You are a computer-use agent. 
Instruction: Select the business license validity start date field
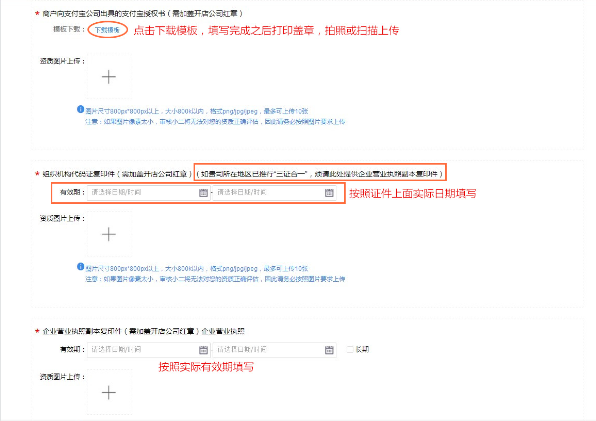pyautogui.click(x=149, y=350)
